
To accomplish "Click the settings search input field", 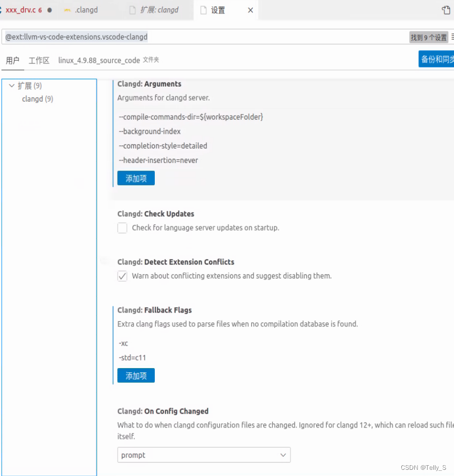I will pos(206,37).
